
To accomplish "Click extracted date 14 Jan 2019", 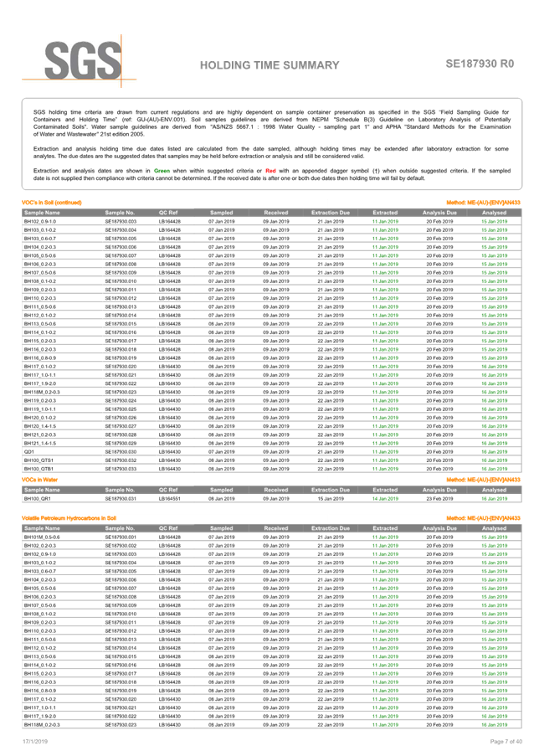I will pyautogui.click(x=386, y=498).
